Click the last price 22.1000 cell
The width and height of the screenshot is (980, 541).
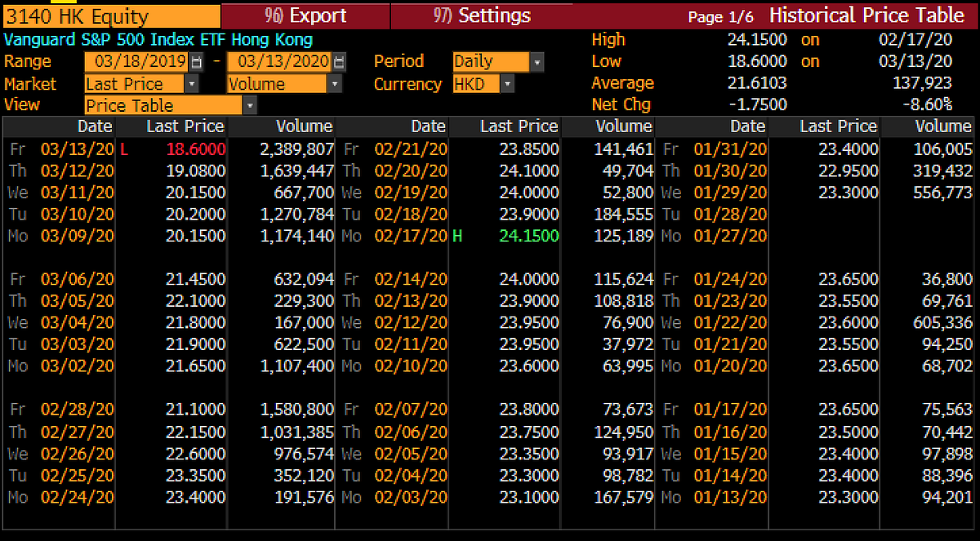195,301
